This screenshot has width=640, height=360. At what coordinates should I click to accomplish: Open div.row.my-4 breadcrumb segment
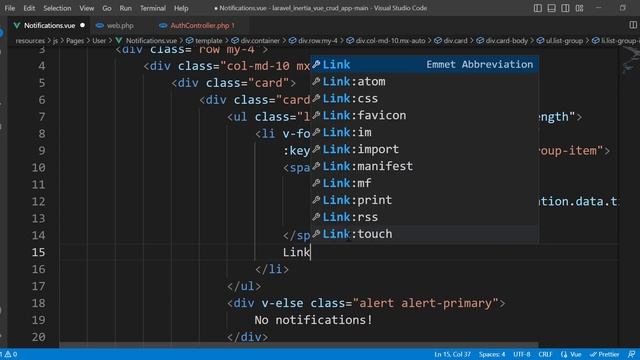click(x=313, y=41)
